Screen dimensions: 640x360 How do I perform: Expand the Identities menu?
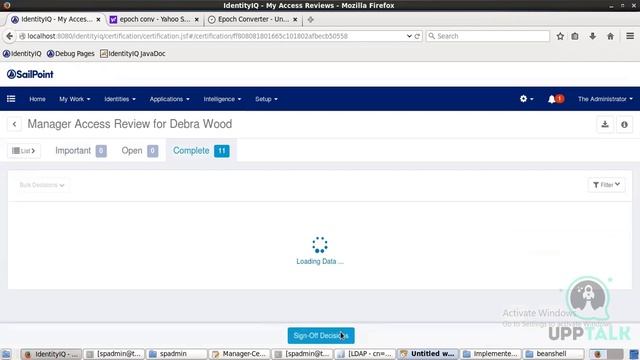pos(120,99)
